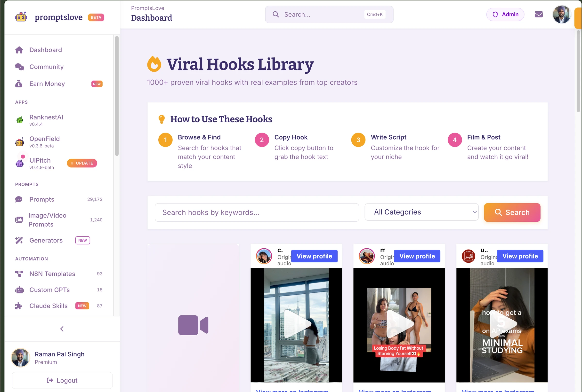This screenshot has height=392, width=582.
Task: Open the user avatar in top bar
Action: pos(561,15)
